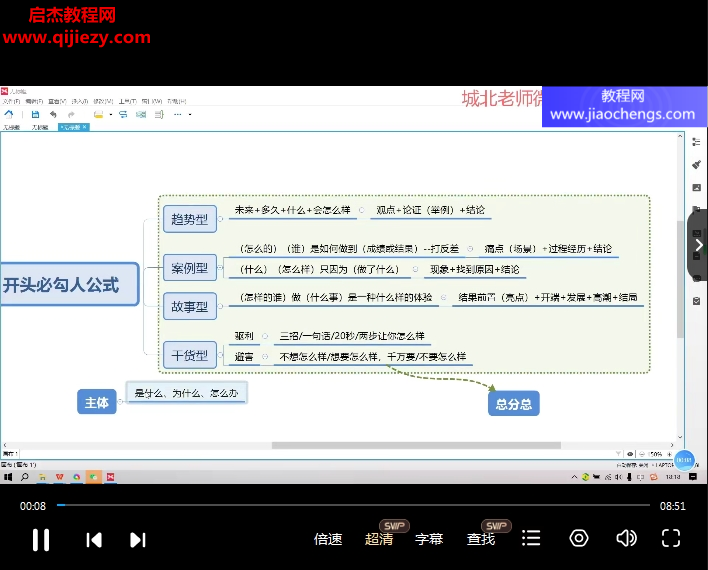Collapse the 趋势型 branch toggle

pos(220,219)
